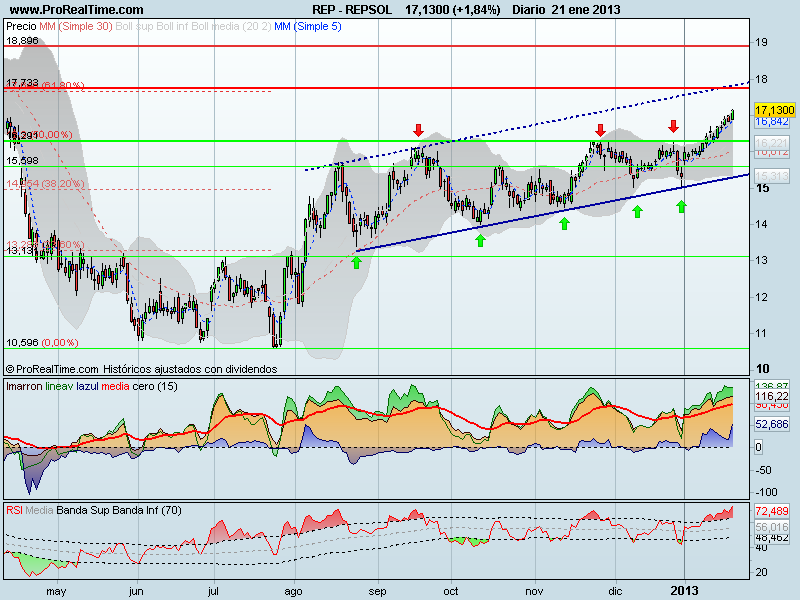Click the red 72,489 RSI value tag
Screen dimensions: 800x600
click(771, 511)
